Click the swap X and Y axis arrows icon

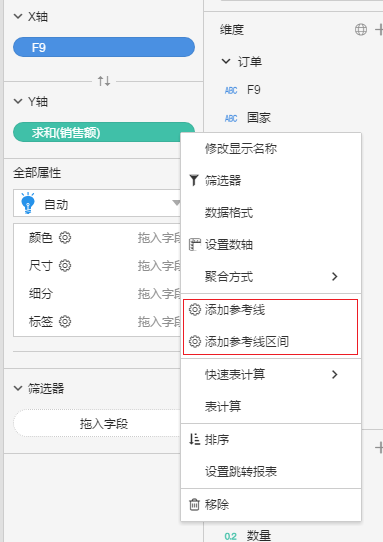click(x=104, y=81)
